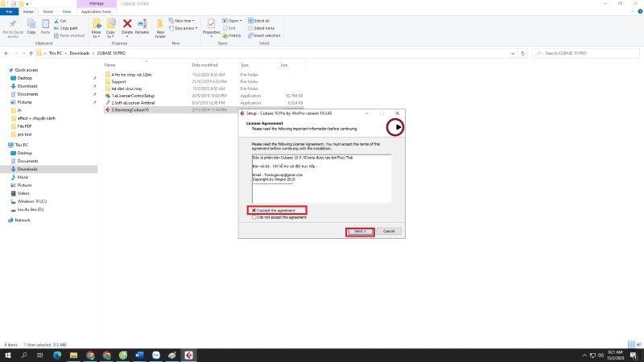Viewport: 644px width, 362px height.
Task: Sort by the Type column header
Action: point(245,65)
